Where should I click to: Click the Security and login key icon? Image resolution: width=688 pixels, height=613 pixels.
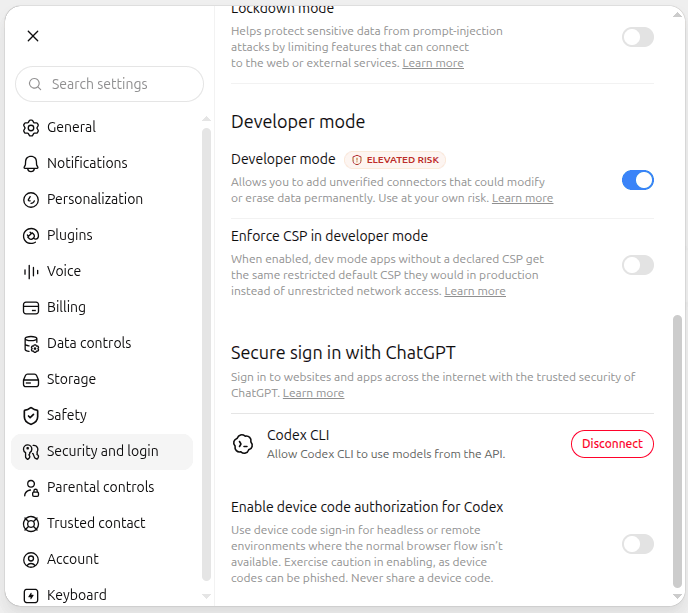pyautogui.click(x=31, y=452)
